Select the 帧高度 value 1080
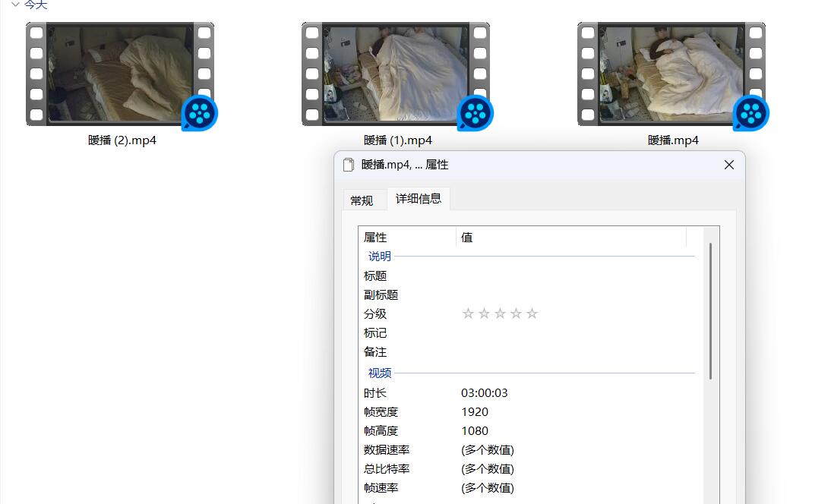Viewport: 831px width, 504px height. click(x=474, y=431)
